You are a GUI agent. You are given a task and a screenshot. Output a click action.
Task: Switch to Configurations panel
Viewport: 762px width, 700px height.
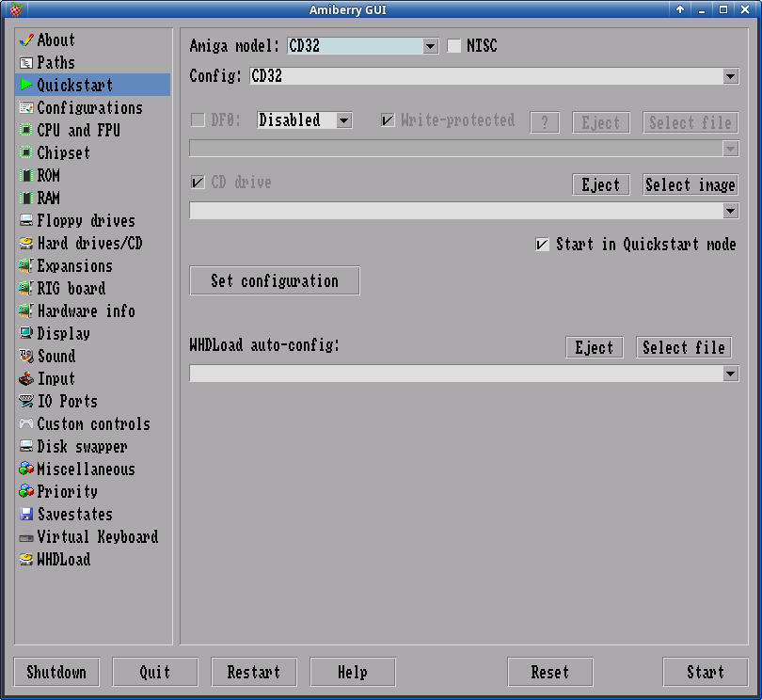[x=92, y=107]
